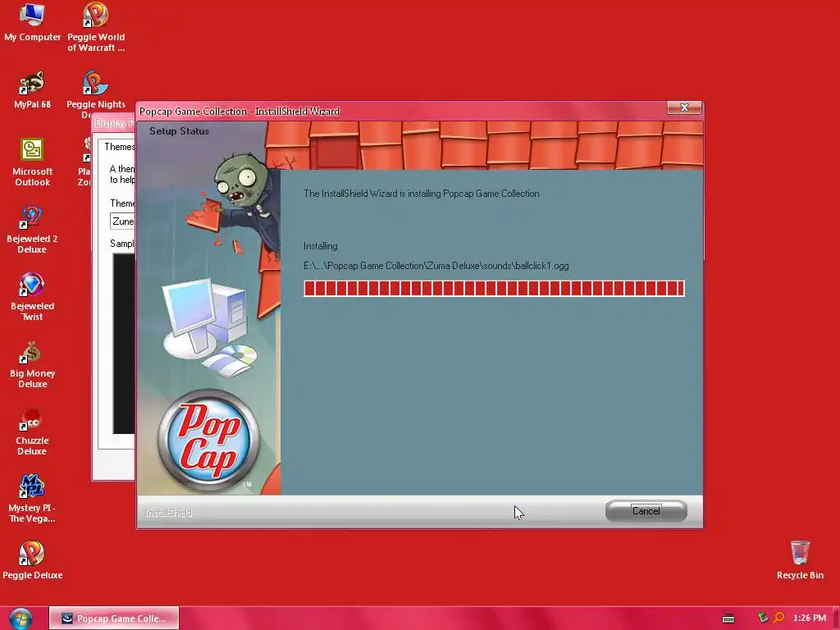Screen dimensions: 840x630
Task: Cancel the Popcap Game Collection installation
Action: coord(646,511)
